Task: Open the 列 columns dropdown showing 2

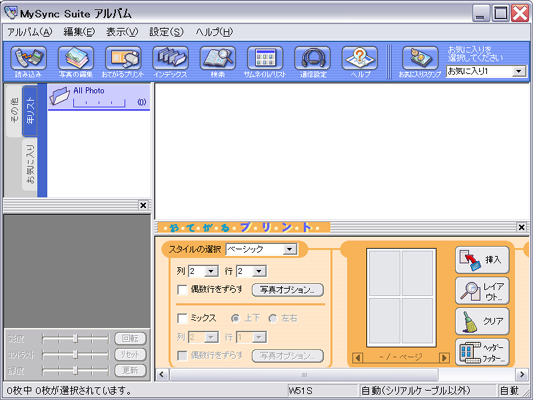Action: (x=203, y=271)
